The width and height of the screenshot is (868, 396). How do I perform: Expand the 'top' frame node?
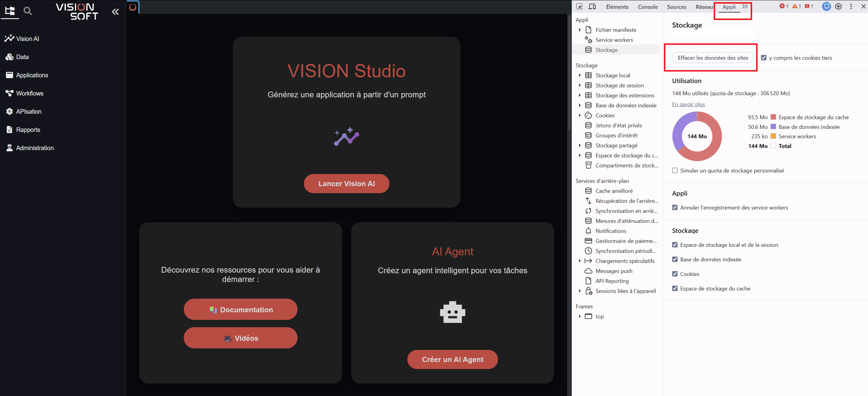point(580,317)
